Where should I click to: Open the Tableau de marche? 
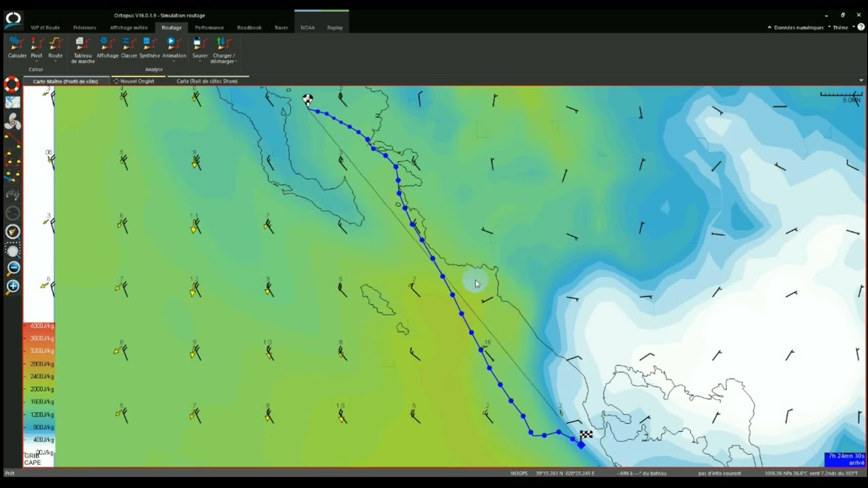(83, 49)
